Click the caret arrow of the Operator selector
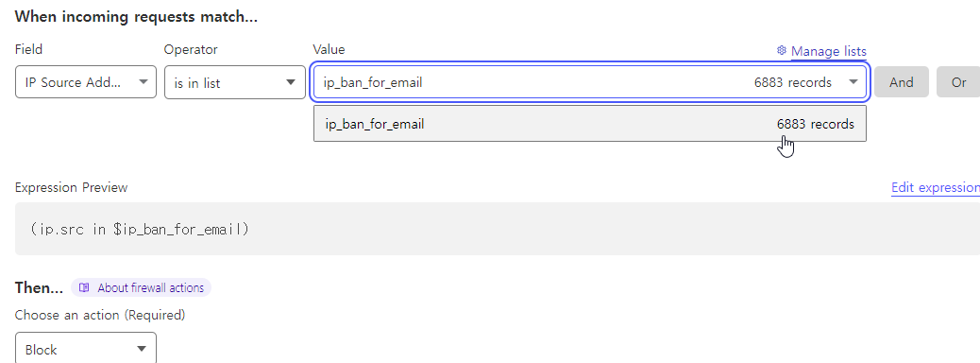Screen dimensions: 980x363 pos(291,82)
